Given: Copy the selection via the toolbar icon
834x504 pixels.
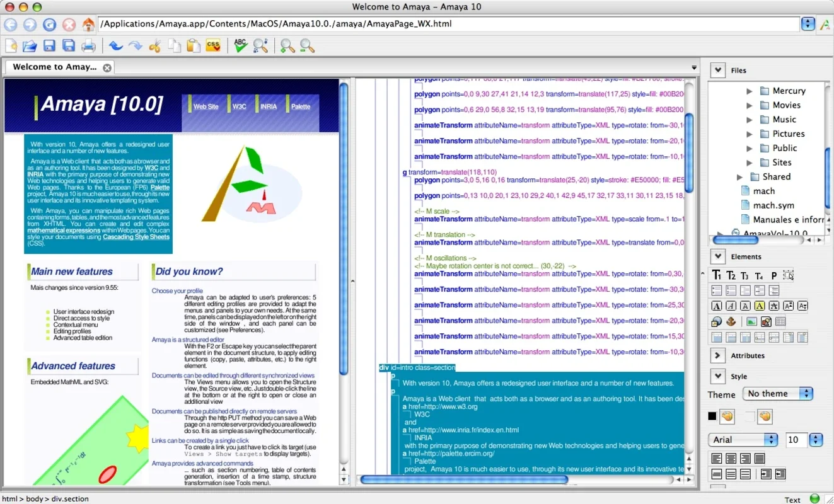Looking at the screenshot, I should pyautogui.click(x=175, y=45).
